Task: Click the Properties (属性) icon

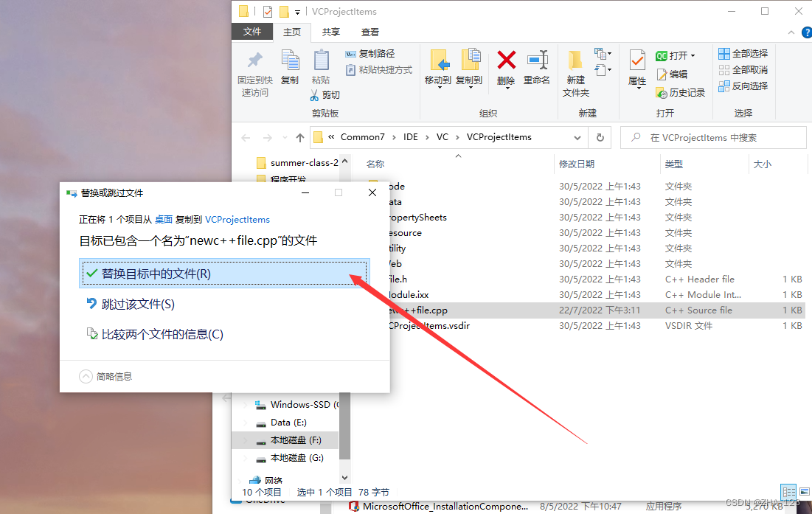Action: pos(637,60)
